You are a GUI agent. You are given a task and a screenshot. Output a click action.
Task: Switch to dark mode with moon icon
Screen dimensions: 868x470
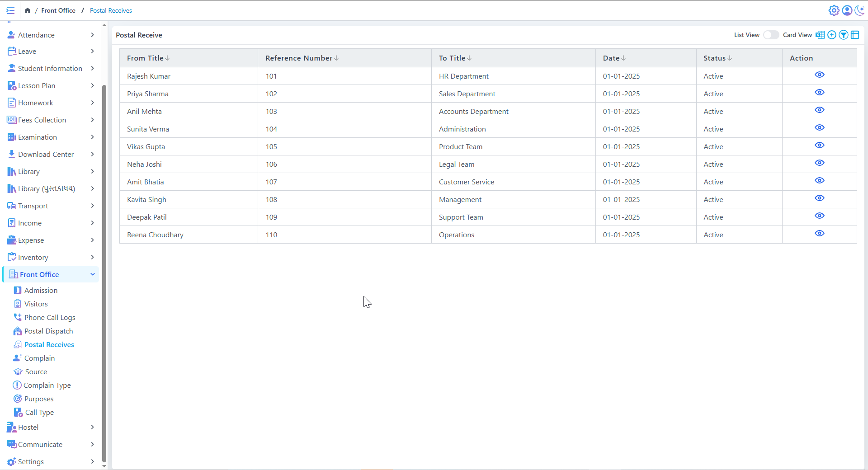(859, 10)
